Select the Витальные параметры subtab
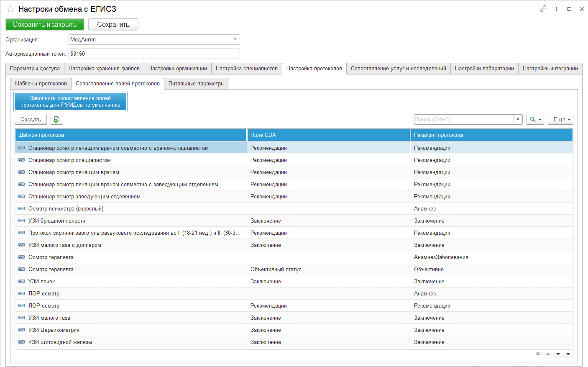This screenshot has height=367, width=588. click(196, 84)
